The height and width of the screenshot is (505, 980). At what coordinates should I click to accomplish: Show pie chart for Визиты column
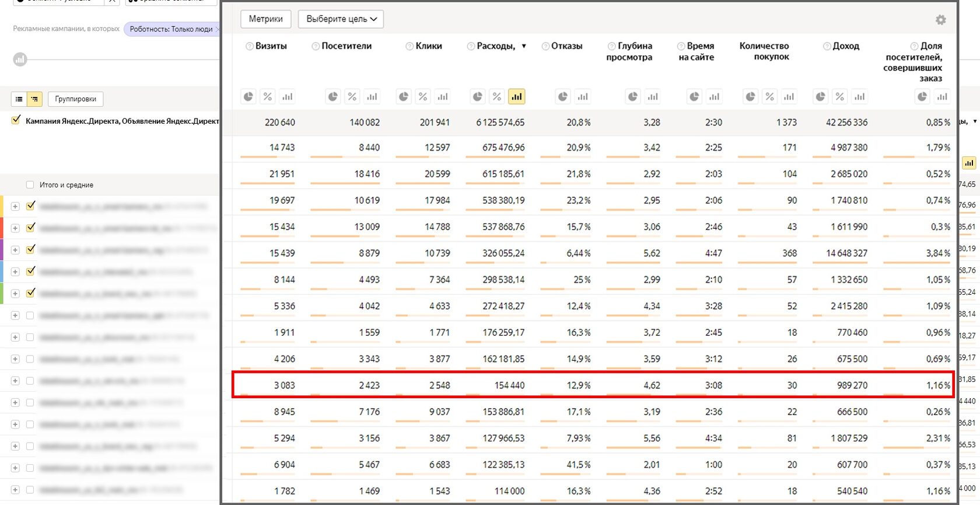pyautogui.click(x=249, y=97)
